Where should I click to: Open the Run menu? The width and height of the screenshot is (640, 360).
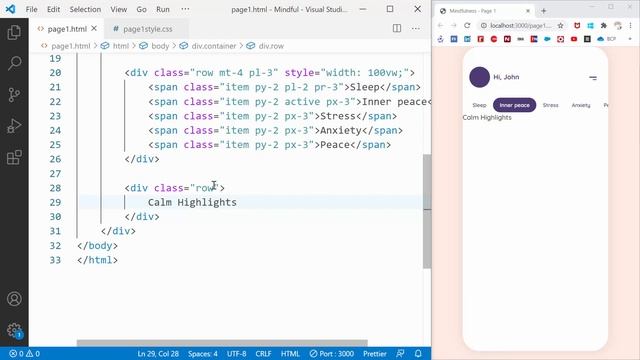[162, 9]
